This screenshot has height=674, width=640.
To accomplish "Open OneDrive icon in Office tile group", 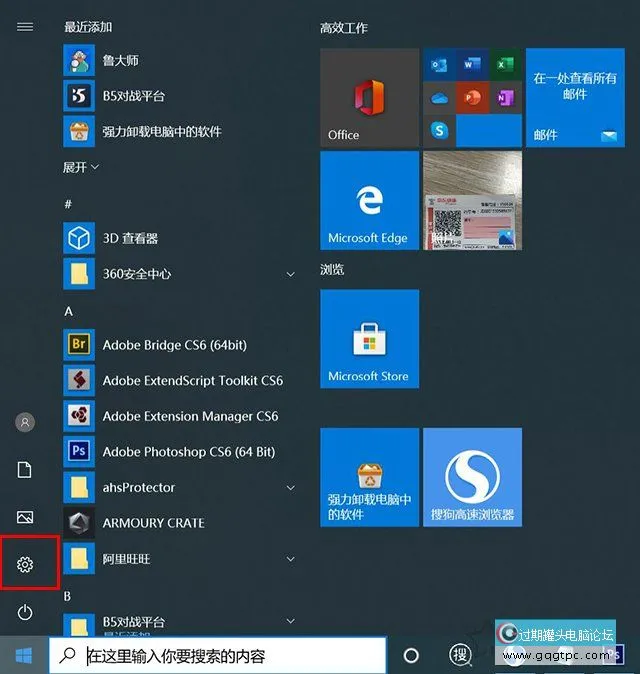I will pos(439,98).
